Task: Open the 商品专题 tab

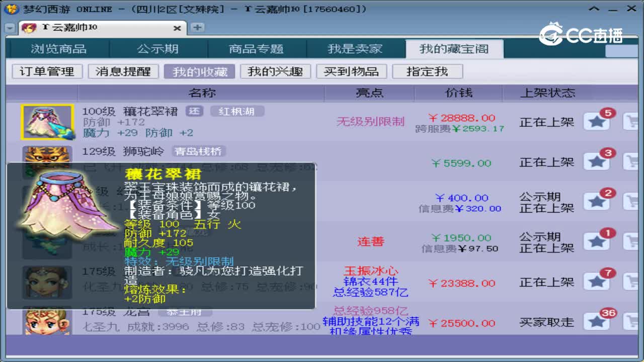Action: [x=256, y=49]
